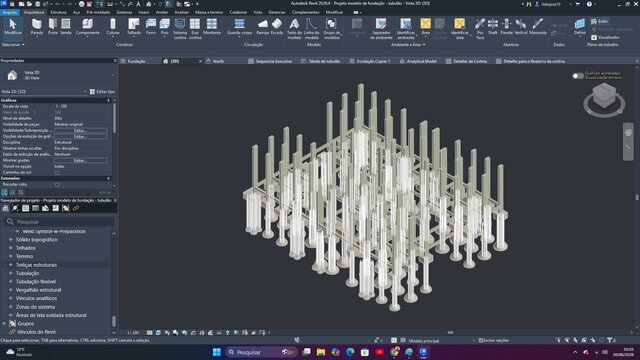Screen dimensions: 640x360
Task: Pick the Por face opening tool
Action: tap(480, 29)
